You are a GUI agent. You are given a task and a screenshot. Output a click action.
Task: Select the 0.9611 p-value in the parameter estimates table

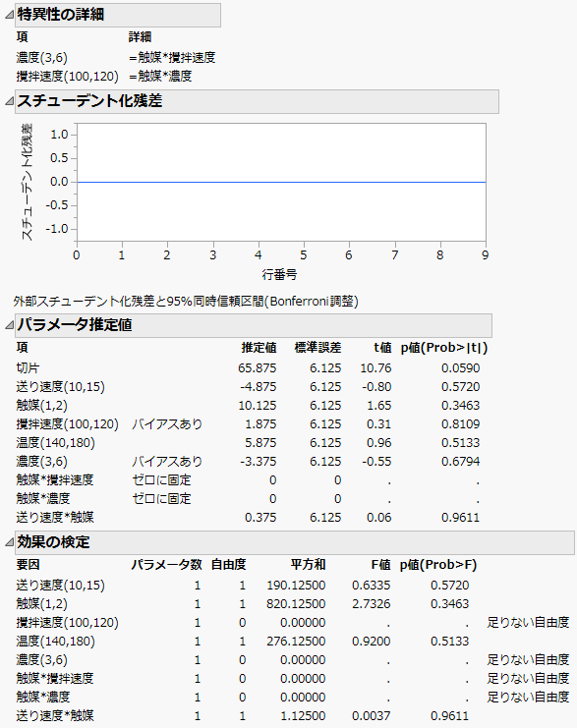(460, 517)
